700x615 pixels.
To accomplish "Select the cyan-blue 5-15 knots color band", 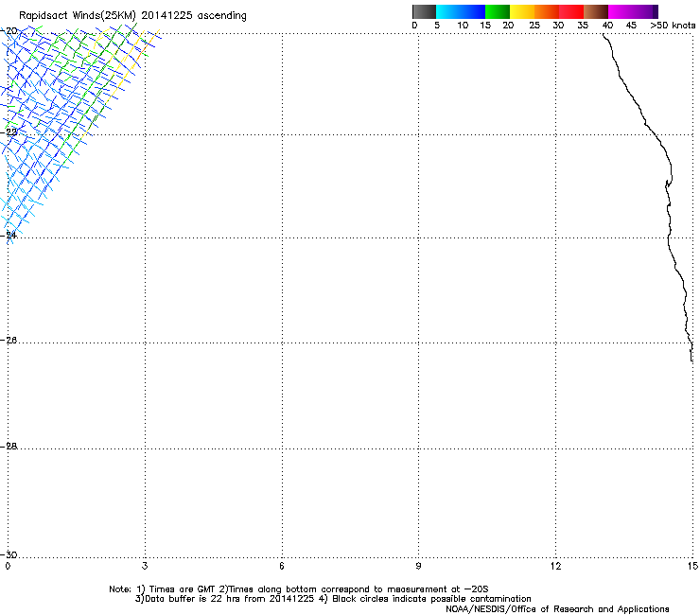I will point(461,11).
